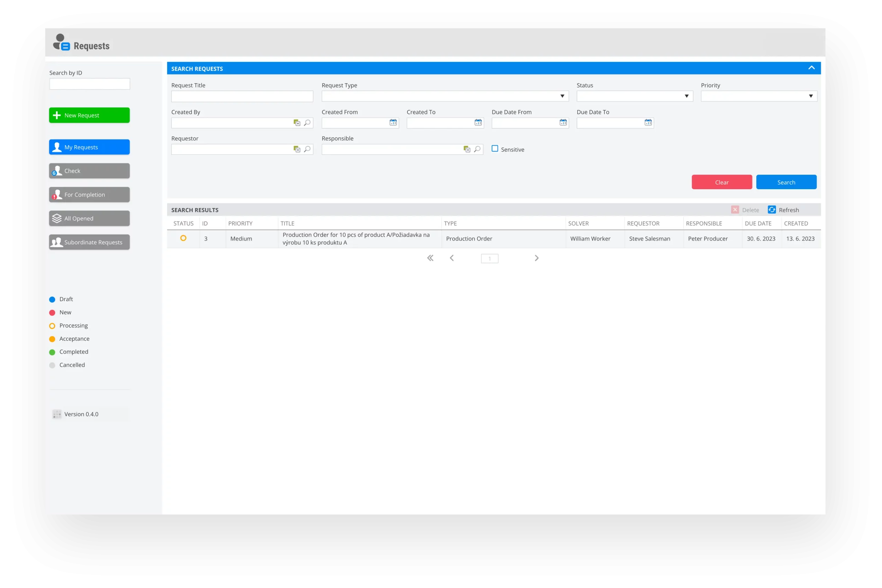Open the Status dropdown

(635, 96)
